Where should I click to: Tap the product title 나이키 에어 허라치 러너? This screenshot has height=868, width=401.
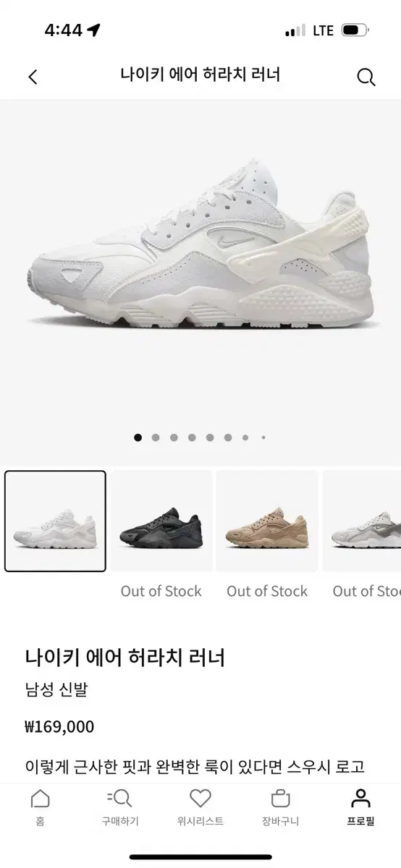coord(125,658)
